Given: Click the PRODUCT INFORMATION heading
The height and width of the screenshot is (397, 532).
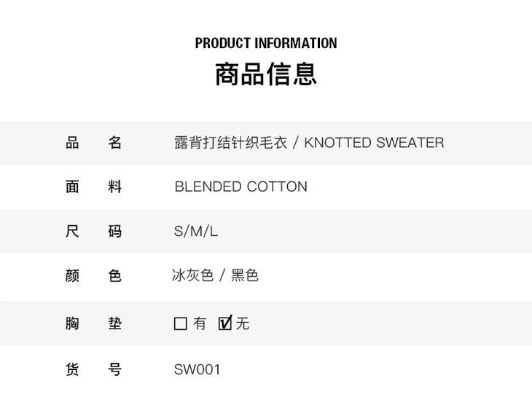Looking at the screenshot, I should (x=266, y=43).
